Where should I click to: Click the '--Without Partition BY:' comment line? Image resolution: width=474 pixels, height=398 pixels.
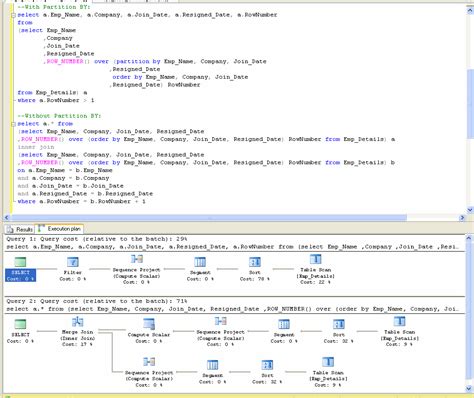[x=59, y=116]
